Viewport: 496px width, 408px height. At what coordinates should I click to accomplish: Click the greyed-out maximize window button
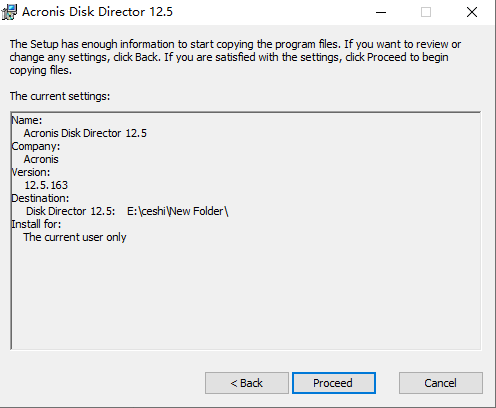click(426, 12)
